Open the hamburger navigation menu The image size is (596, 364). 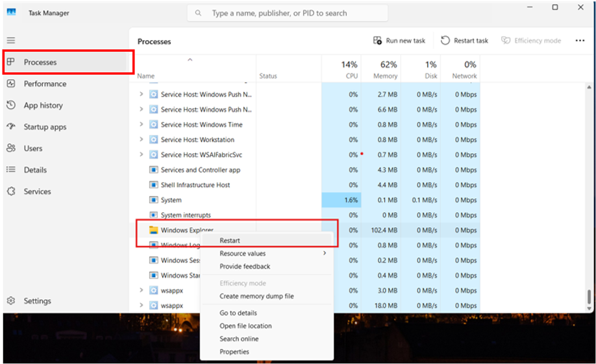pyautogui.click(x=11, y=40)
